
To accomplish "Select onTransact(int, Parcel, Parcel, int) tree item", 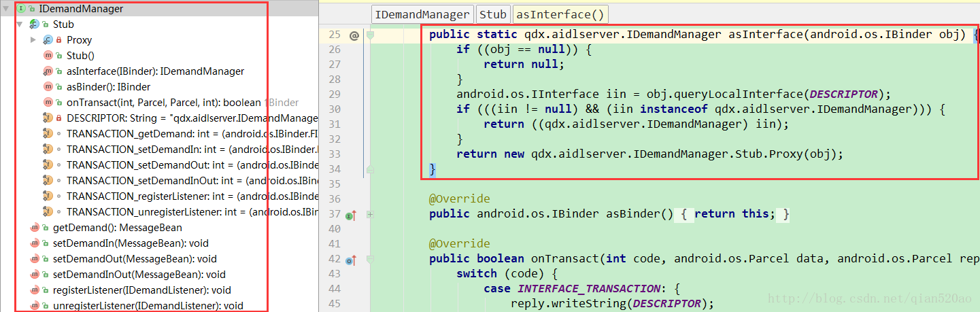I will click(163, 103).
